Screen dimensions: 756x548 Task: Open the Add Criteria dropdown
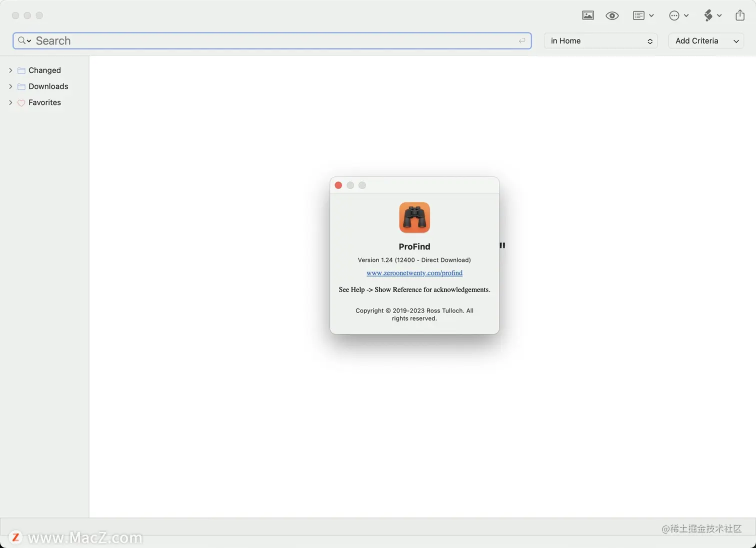pos(706,41)
